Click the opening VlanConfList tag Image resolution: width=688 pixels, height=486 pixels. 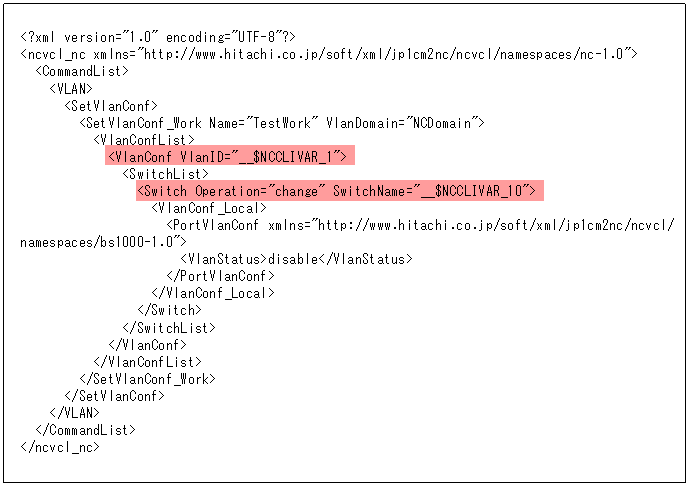144,140
